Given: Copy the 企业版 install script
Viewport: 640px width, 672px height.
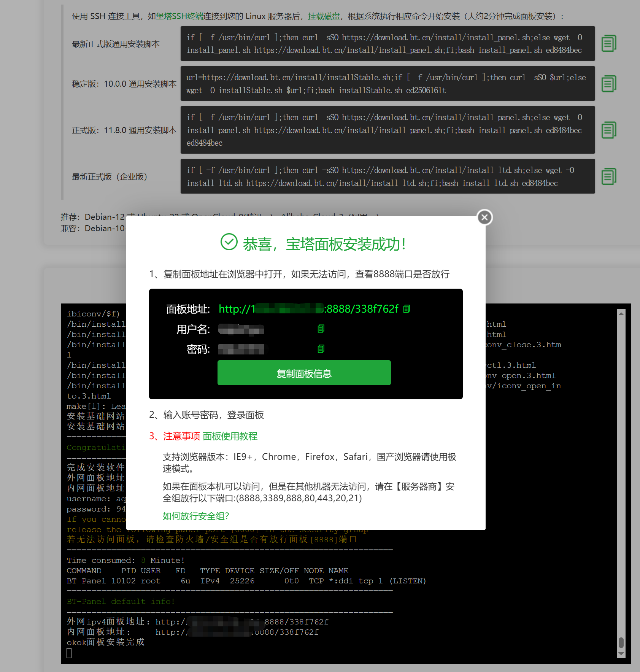Looking at the screenshot, I should (x=609, y=176).
